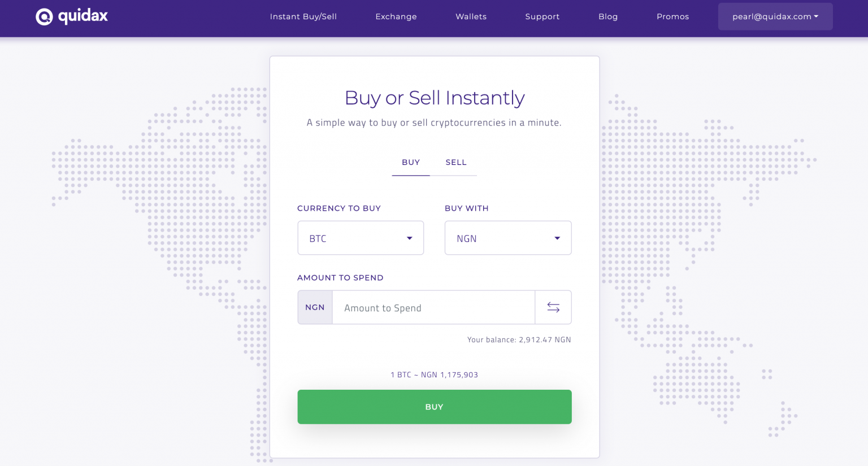This screenshot has height=466, width=868.
Task: Open the Currency to Buy dropdown
Action: coord(361,238)
